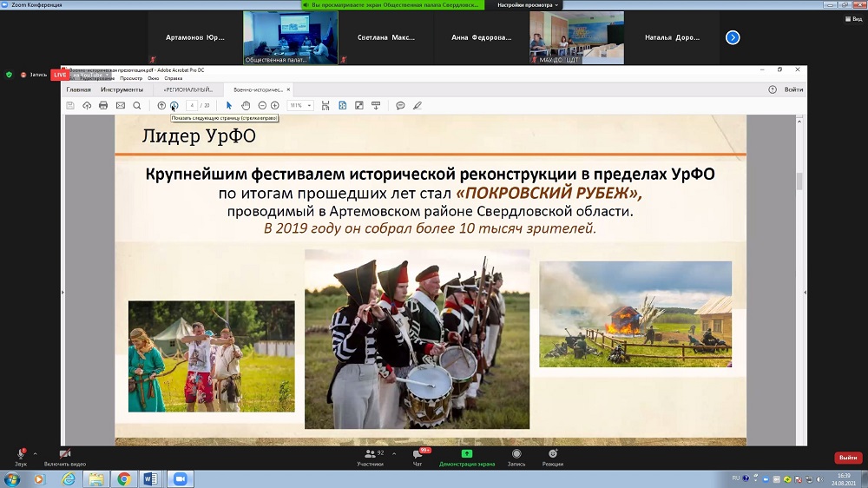Screen dimensions: 868x488
Task: Click Демонстрация экрана share screen button
Action: point(467,457)
